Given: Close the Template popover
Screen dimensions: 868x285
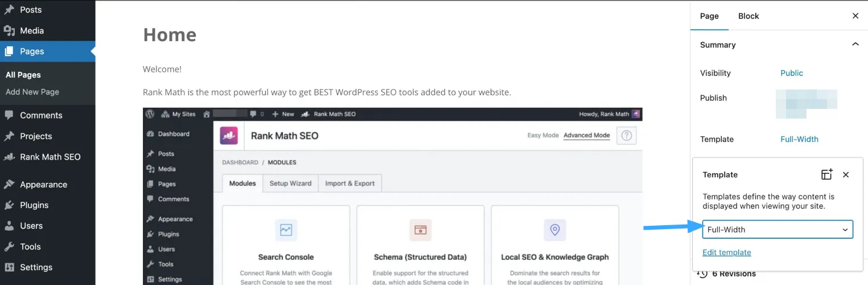Looking at the screenshot, I should pos(846,174).
